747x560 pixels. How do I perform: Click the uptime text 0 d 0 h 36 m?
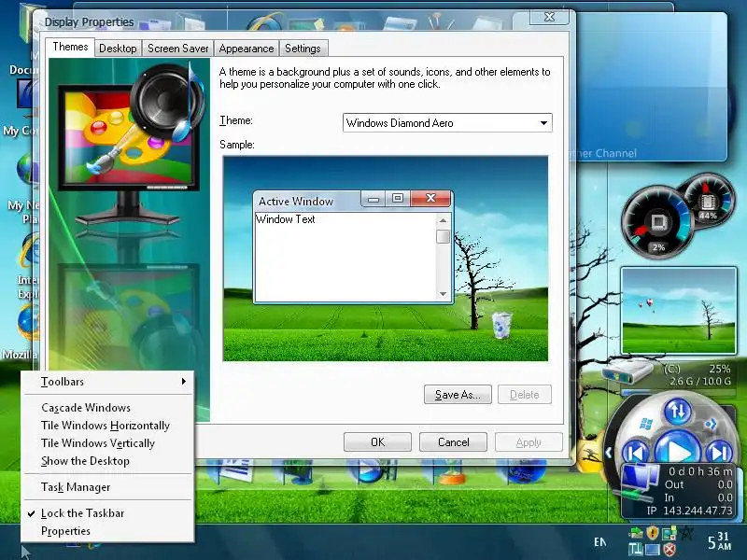coord(700,471)
